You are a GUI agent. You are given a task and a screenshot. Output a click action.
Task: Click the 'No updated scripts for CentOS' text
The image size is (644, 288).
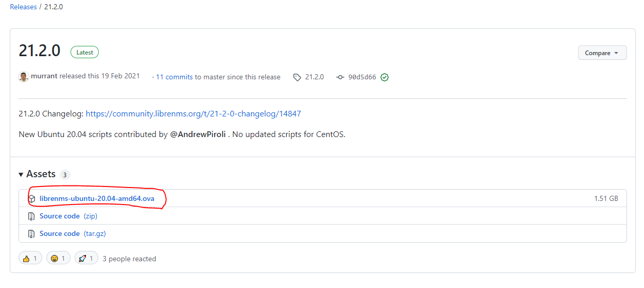click(289, 134)
